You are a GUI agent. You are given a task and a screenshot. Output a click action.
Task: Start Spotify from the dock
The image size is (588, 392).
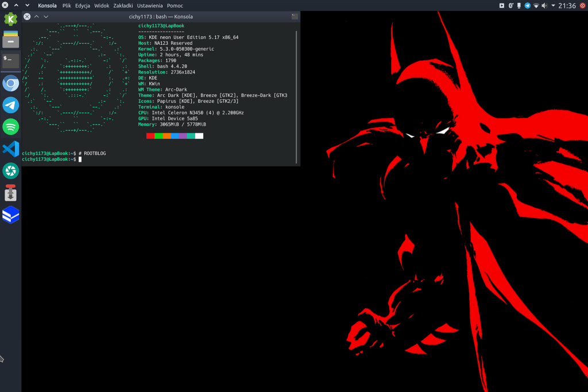tap(10, 127)
